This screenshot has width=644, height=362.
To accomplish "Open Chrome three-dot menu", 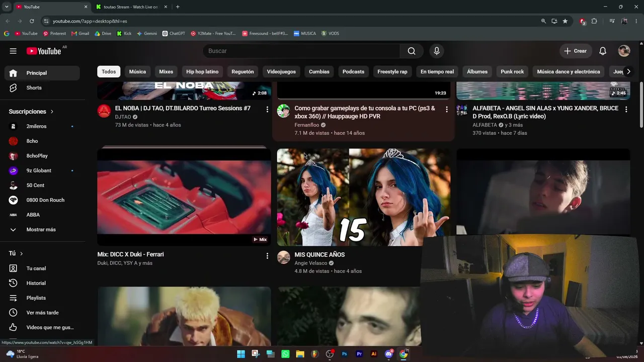I will (637, 21).
